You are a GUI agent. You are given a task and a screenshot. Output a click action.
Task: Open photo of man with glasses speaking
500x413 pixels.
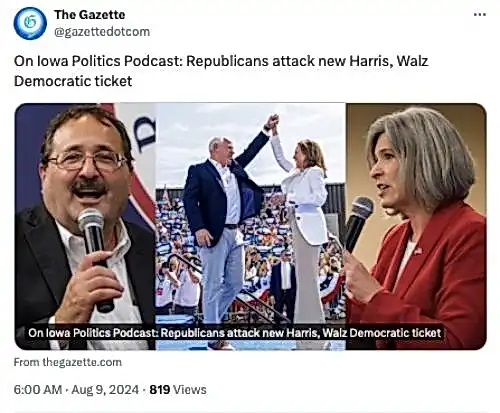tap(85, 226)
